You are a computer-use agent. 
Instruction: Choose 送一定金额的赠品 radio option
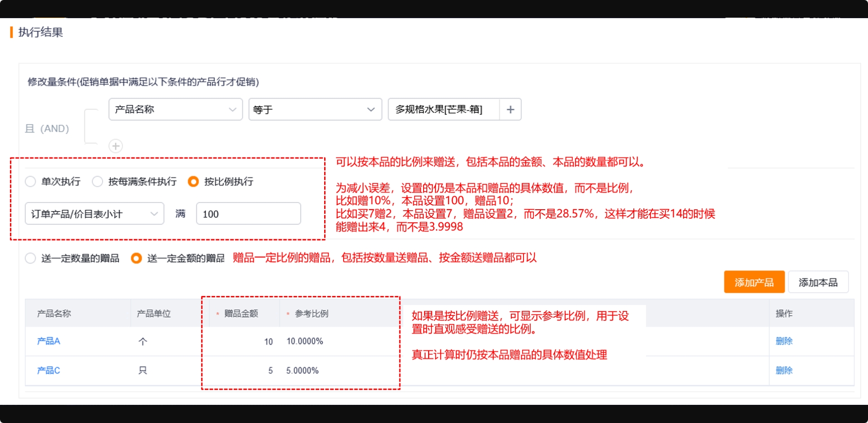click(x=136, y=258)
